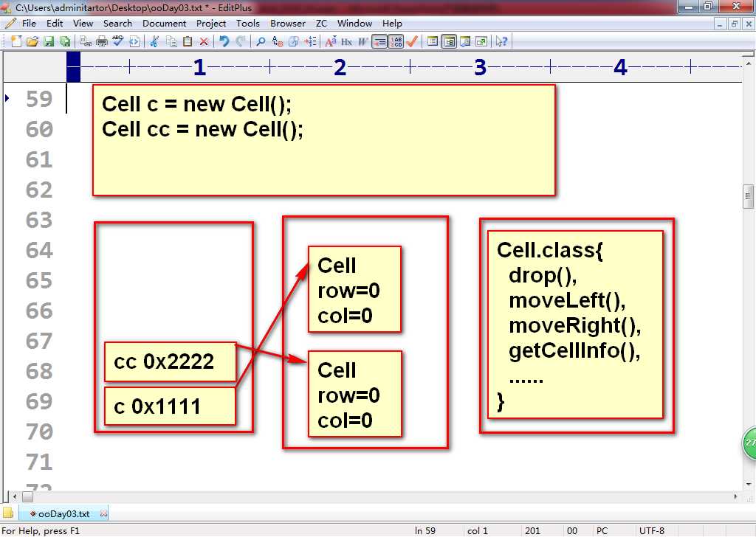
Task: Toggle the highlighted window panel icon
Action: (x=449, y=42)
